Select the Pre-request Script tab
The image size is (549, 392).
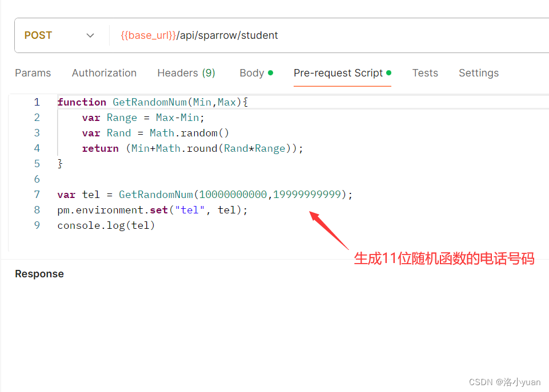pos(342,72)
